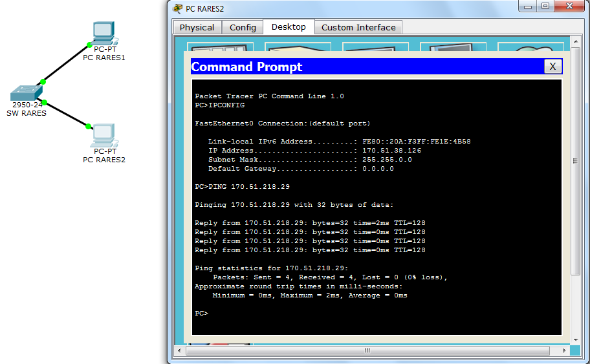Click the PC>PING 170.51.218.29 command line
This screenshot has width=590, height=364.
pyautogui.click(x=243, y=186)
